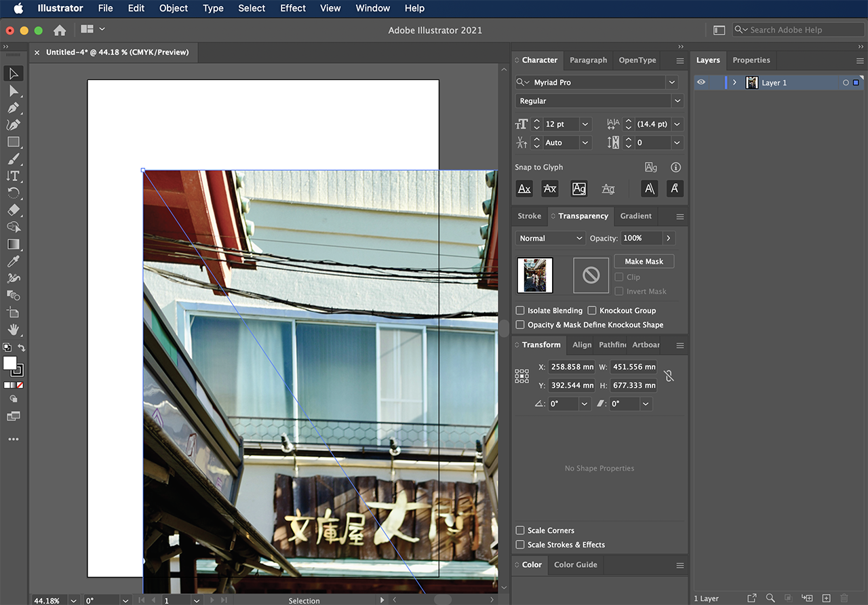Select the Hand tool
Viewport: 868px width, 605px height.
pyautogui.click(x=13, y=330)
